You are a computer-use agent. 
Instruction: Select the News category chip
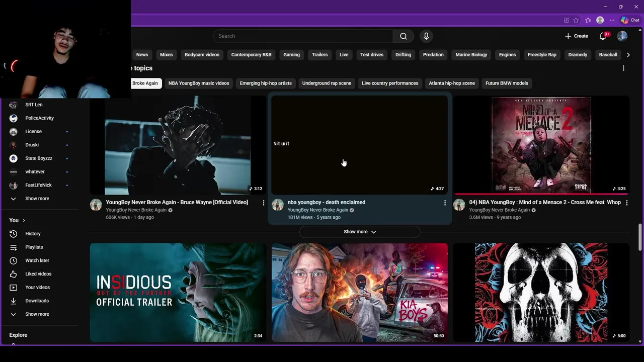point(142,55)
